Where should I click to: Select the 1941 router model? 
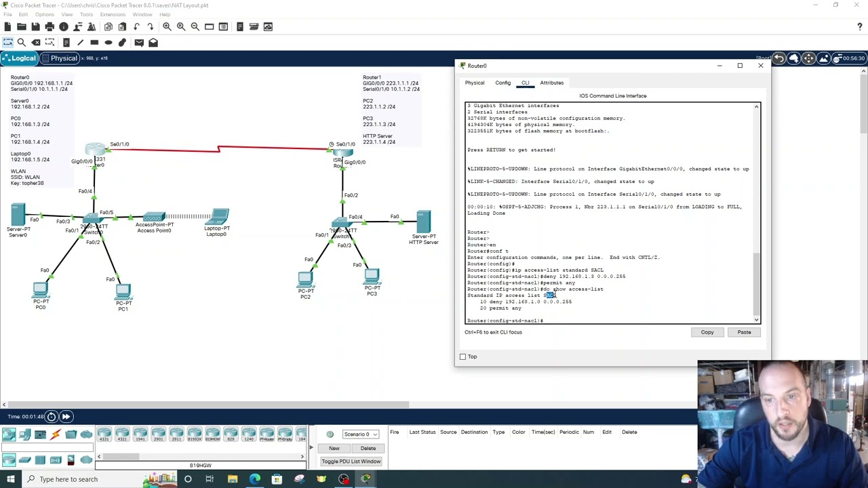[x=140, y=434]
